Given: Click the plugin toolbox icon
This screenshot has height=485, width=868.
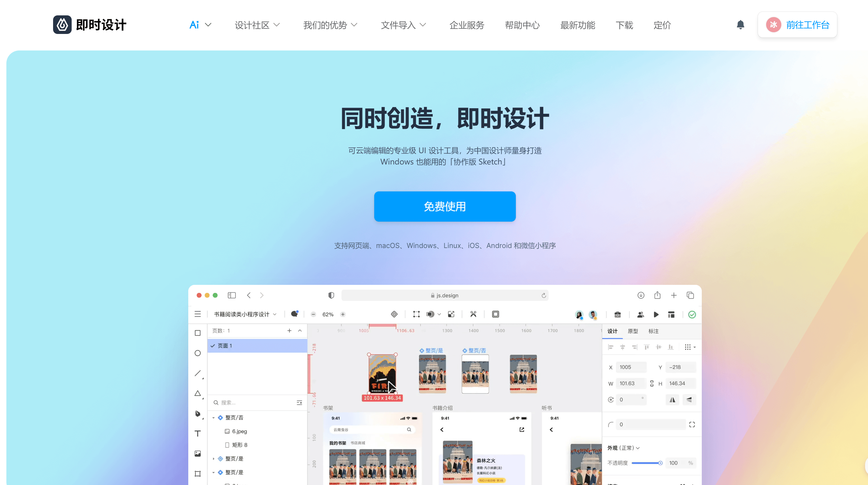Looking at the screenshot, I should pyautogui.click(x=618, y=314).
